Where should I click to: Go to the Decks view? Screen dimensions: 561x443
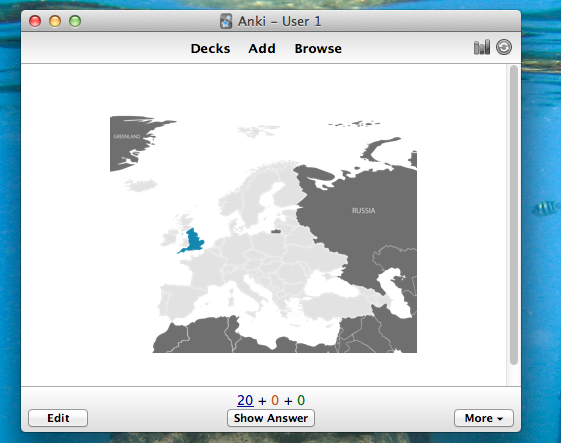[x=210, y=48]
